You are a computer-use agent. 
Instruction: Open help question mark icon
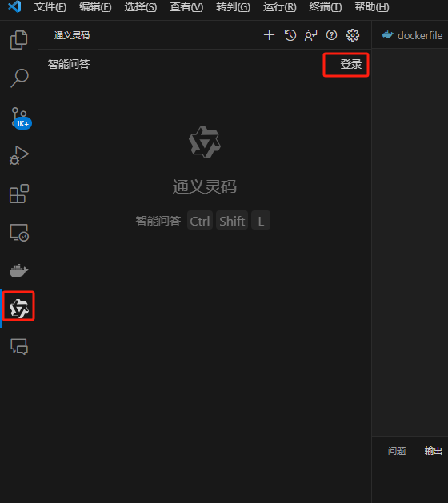tap(331, 35)
